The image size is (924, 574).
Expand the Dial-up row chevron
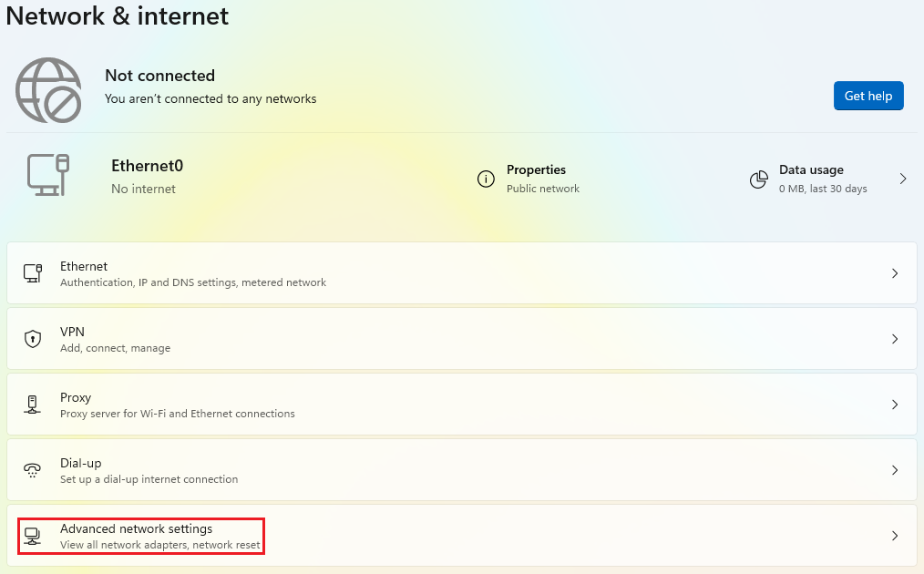pos(894,469)
